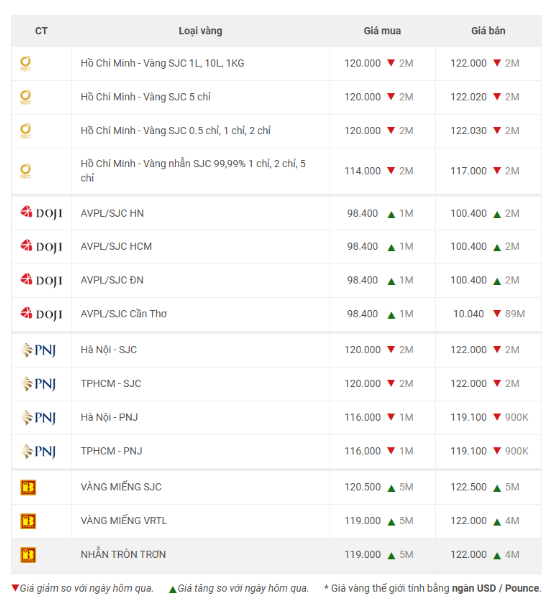
Task: Click PNJ logo in TPHCM - PNJ row
Action: coord(38,451)
